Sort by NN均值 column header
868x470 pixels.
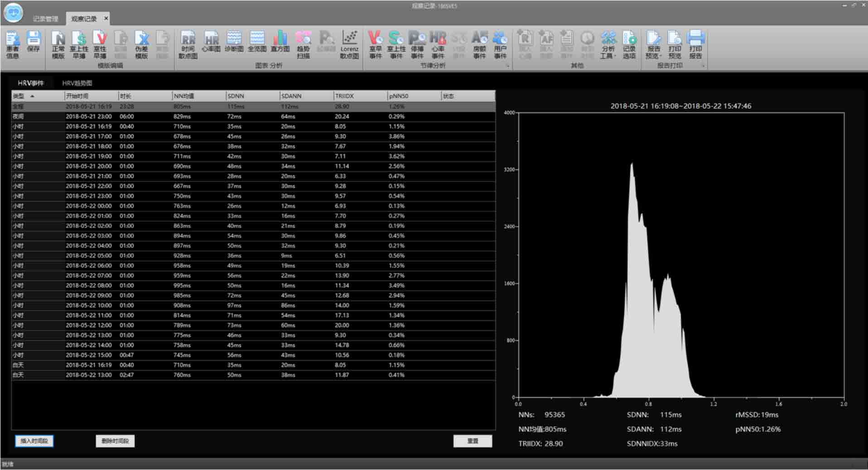pos(199,96)
